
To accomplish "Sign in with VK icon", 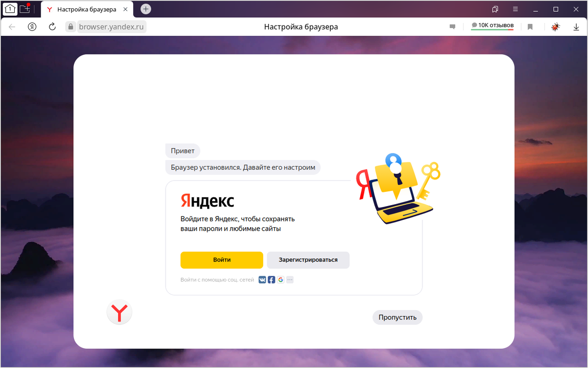I will pos(262,280).
